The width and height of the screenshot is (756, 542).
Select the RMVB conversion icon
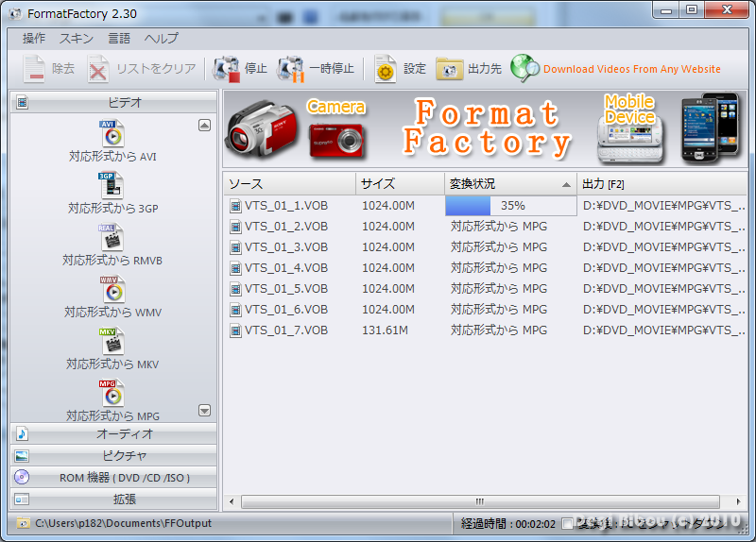pyautogui.click(x=112, y=238)
